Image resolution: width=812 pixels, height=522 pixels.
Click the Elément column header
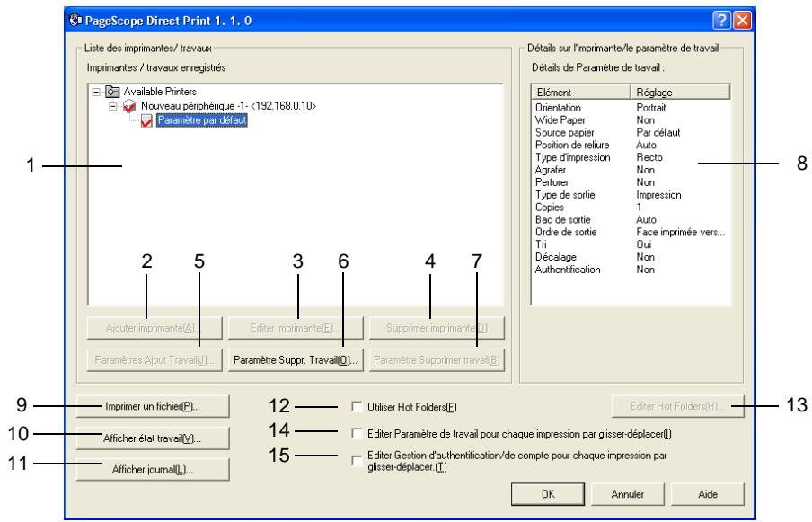[x=581, y=93]
